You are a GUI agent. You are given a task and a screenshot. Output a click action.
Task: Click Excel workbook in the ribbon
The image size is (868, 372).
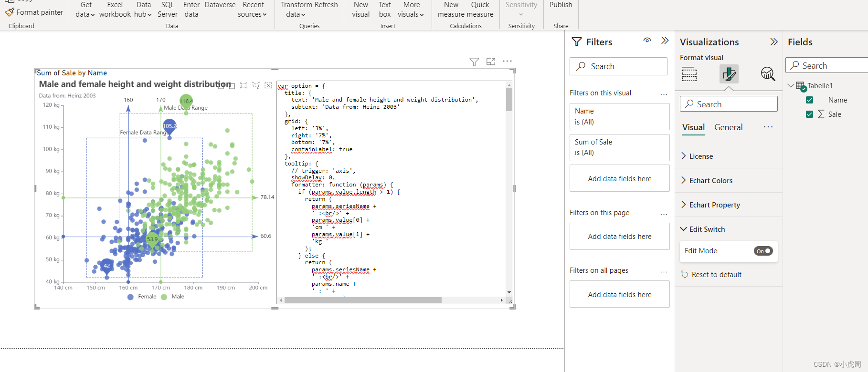pos(115,10)
